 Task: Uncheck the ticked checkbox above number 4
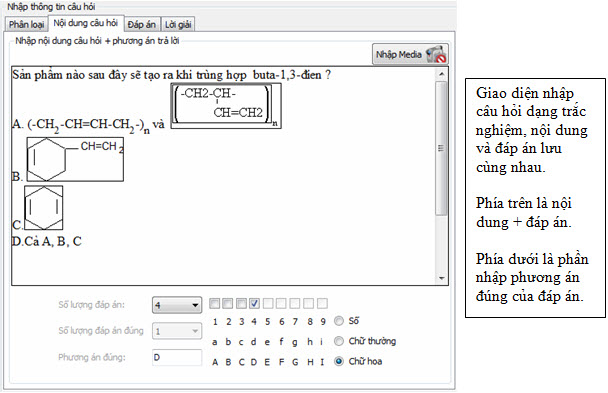pos(254,303)
